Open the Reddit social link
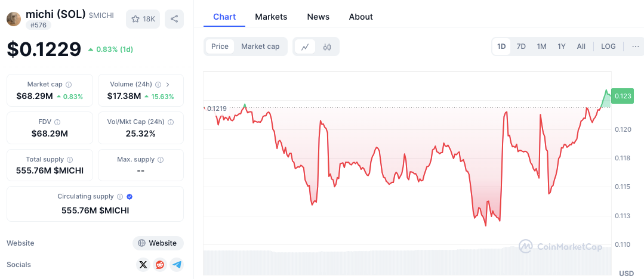Screen dimensions: 644x279 pyautogui.click(x=160, y=265)
